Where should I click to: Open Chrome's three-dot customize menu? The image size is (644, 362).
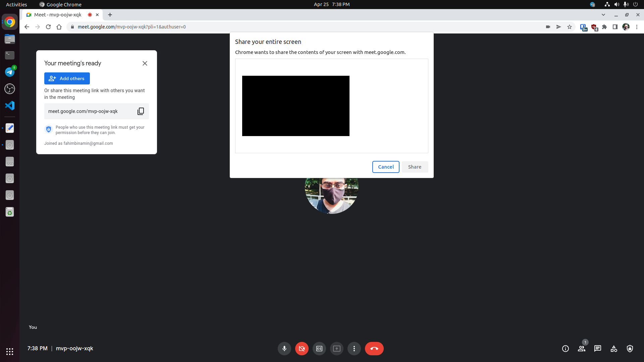637,27
